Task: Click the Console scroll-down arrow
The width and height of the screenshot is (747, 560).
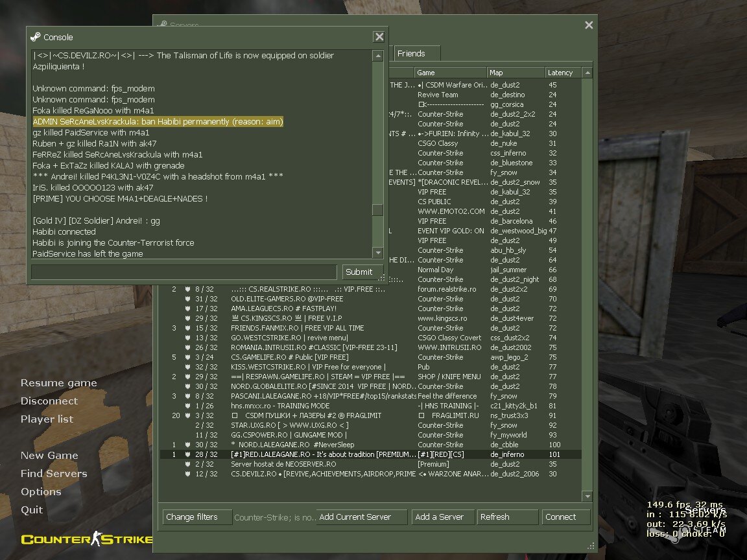Action: 377,253
